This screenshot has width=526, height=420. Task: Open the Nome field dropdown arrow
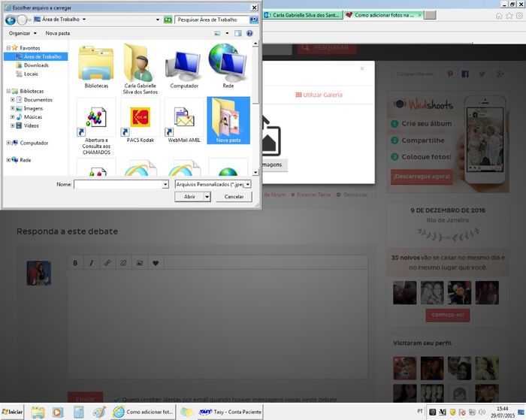pos(165,184)
